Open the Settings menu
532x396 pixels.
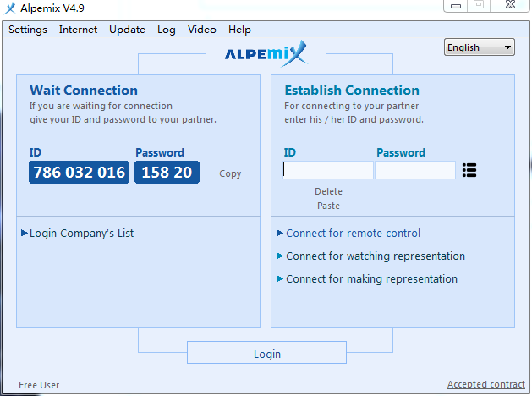28,30
